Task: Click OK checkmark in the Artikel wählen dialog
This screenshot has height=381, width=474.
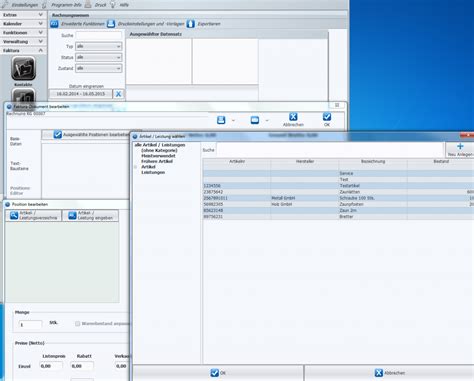Action: coord(215,373)
